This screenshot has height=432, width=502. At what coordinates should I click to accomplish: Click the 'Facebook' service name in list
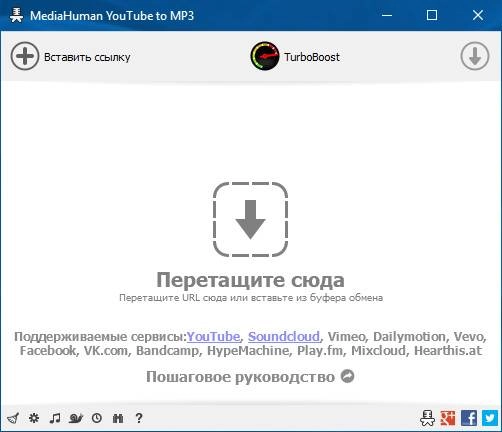tap(47, 351)
